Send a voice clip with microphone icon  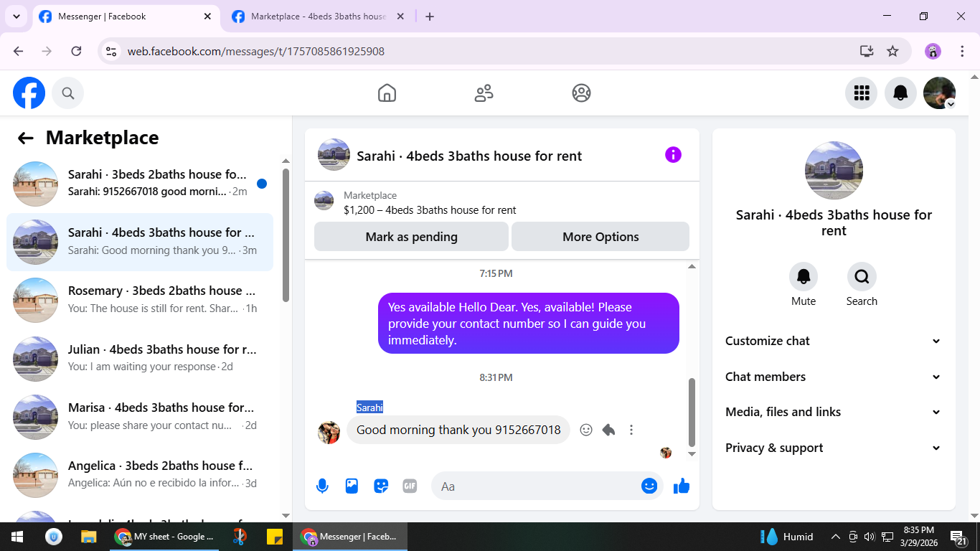322,486
